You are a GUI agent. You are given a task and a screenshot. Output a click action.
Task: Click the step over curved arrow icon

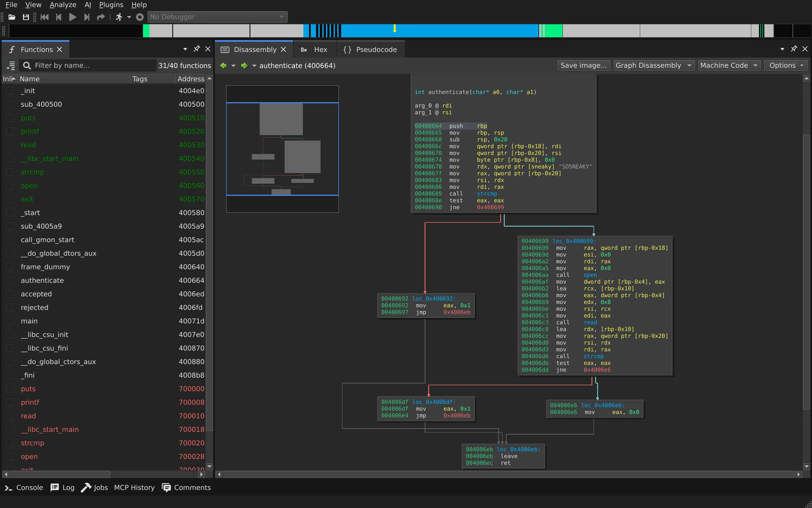tap(101, 17)
